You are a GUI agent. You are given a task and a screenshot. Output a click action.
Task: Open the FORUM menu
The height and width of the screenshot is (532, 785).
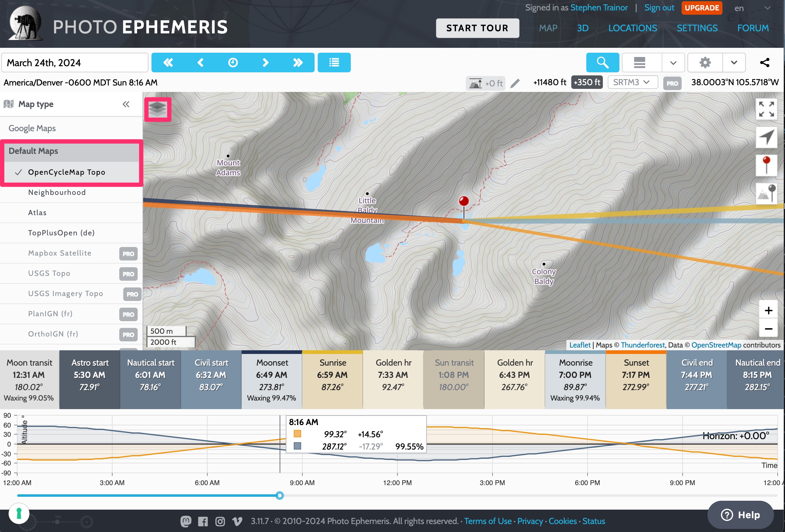pos(753,28)
